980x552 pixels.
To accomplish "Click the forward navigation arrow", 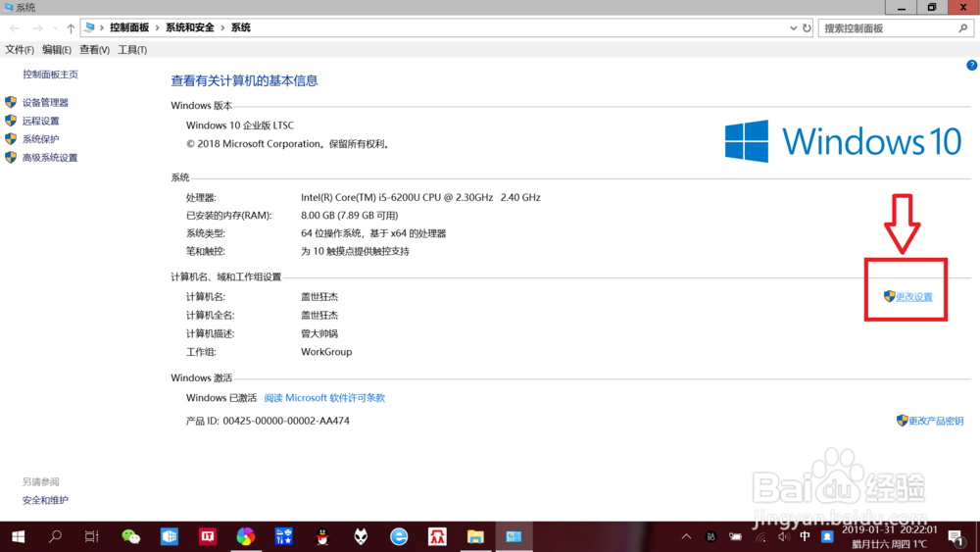I will [37, 28].
